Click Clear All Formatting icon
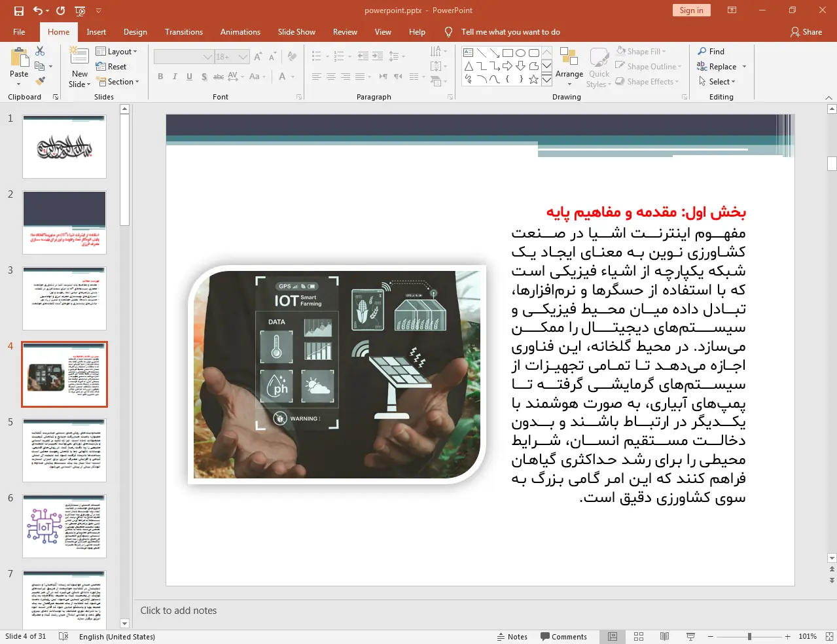The height and width of the screenshot is (644, 837). [x=292, y=57]
